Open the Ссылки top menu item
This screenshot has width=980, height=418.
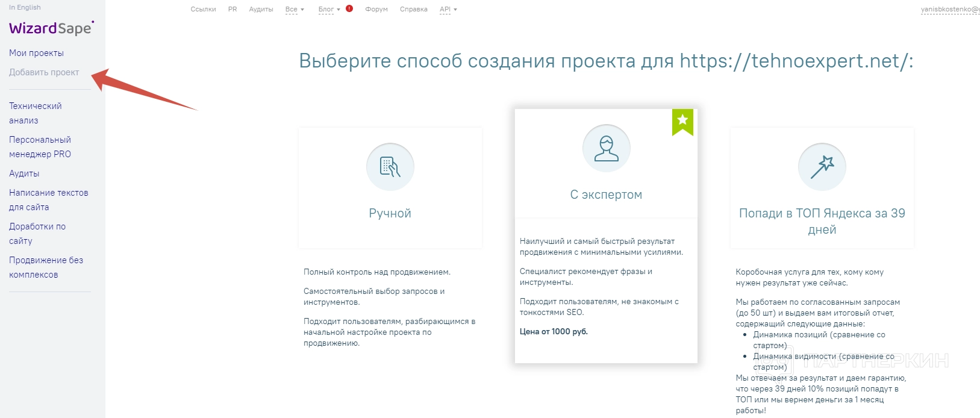pos(203,9)
